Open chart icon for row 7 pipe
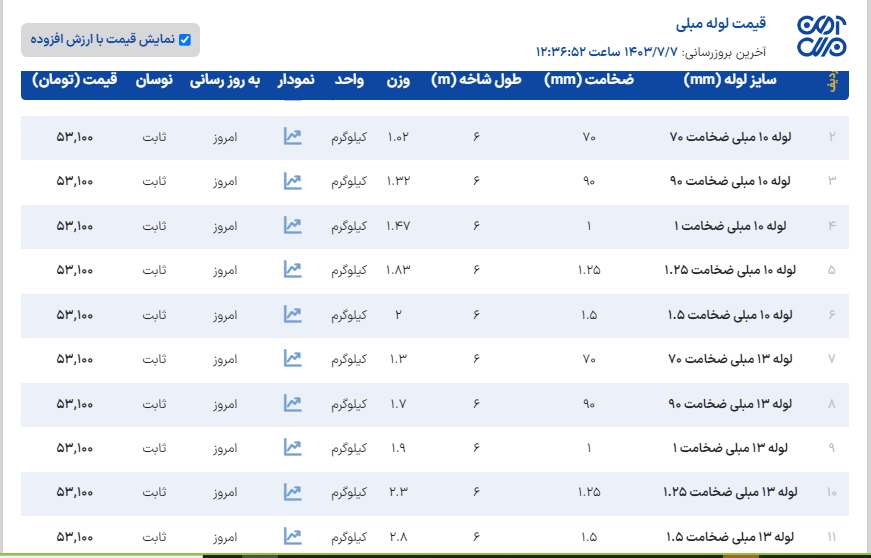Viewport: 871px width, 558px height. click(292, 358)
